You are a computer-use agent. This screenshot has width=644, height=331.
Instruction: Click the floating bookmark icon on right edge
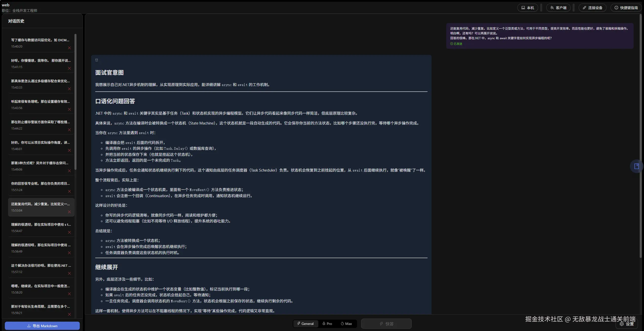[636, 166]
